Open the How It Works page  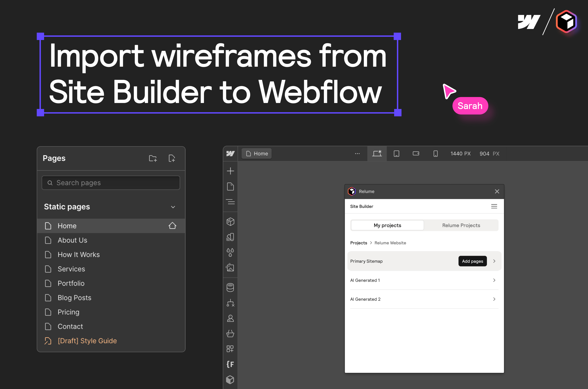point(111,255)
